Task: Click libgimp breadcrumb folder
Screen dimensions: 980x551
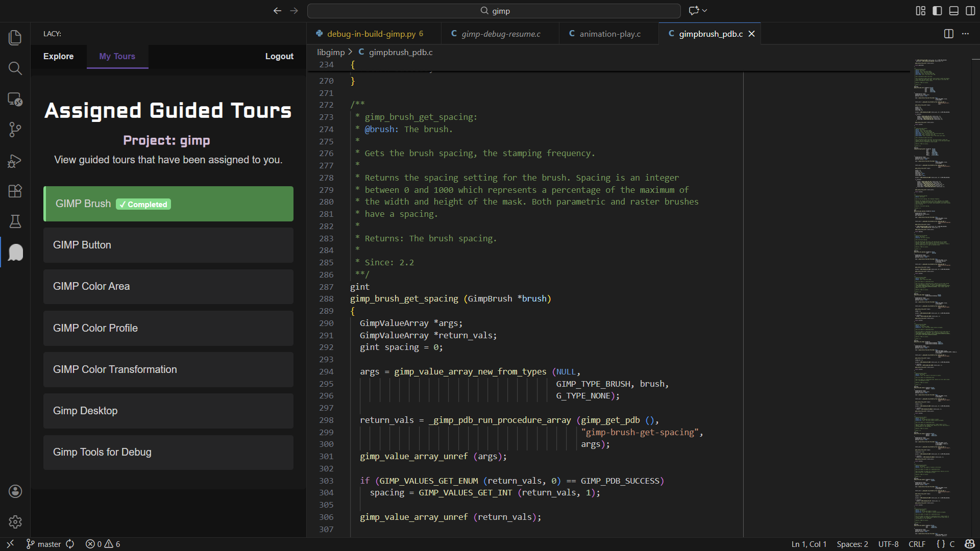Action: (331, 52)
